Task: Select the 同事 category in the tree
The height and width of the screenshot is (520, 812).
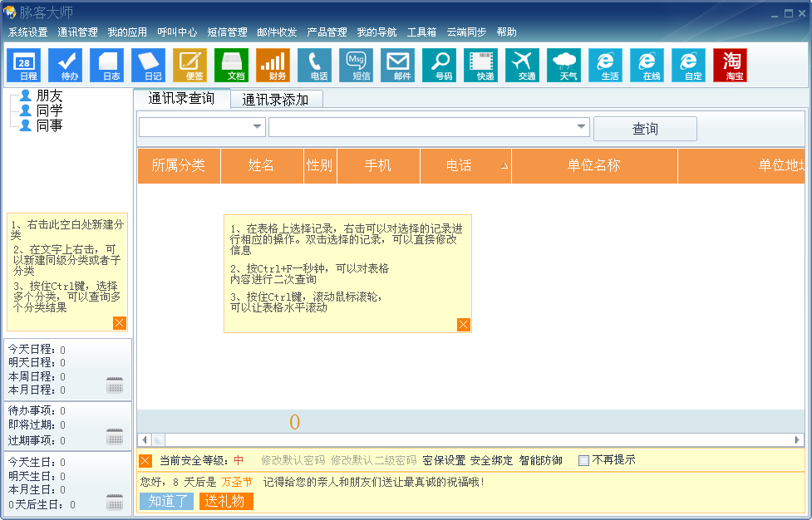Action: (49, 125)
